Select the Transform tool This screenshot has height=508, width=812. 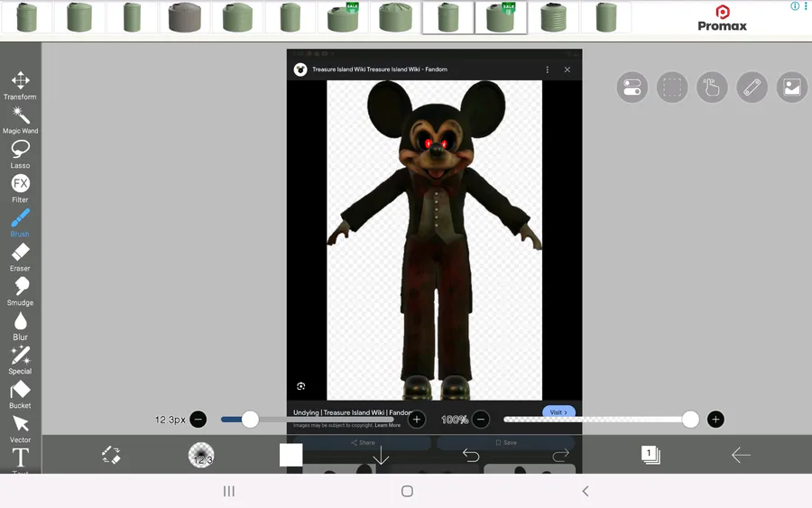pyautogui.click(x=20, y=86)
